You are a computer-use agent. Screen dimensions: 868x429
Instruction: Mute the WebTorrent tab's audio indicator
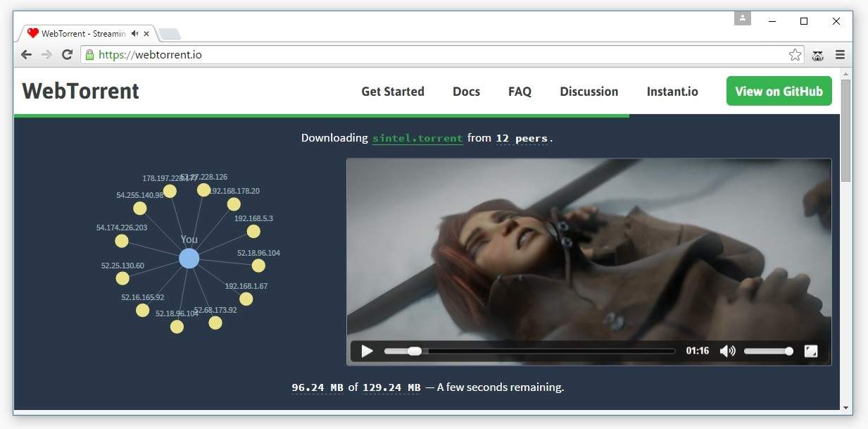pyautogui.click(x=134, y=32)
